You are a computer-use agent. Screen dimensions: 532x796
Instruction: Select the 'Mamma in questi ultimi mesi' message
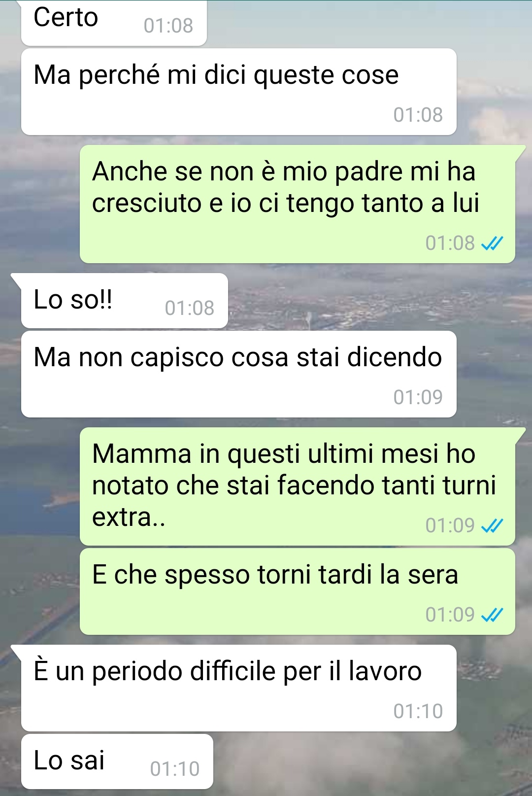298,486
